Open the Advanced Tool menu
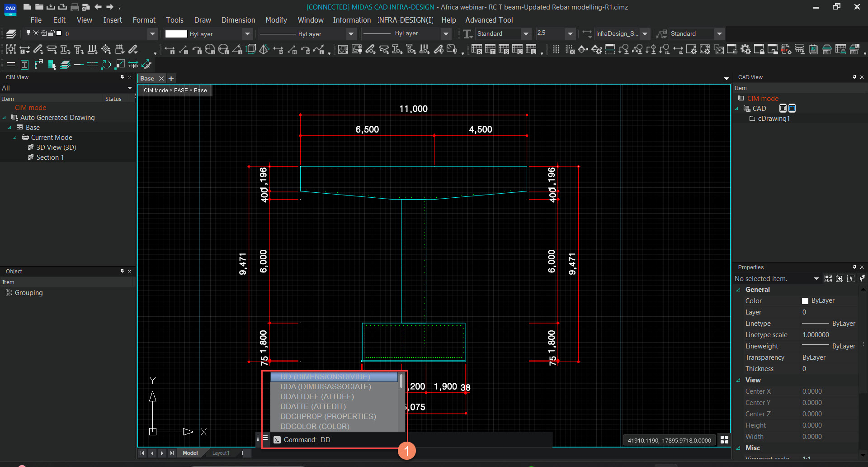868x467 pixels. point(489,20)
